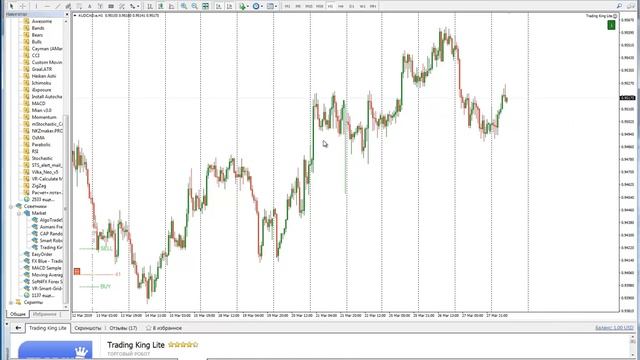Click the BUY label on the chart
640x360 pixels.
105,287
